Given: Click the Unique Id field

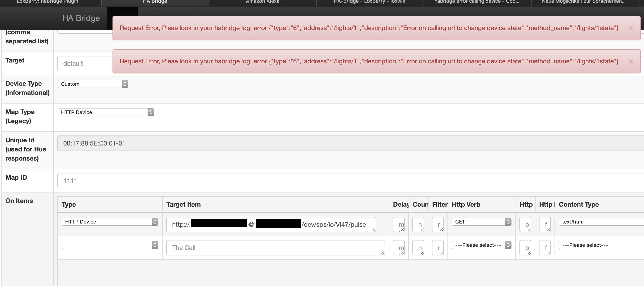Looking at the screenshot, I should pyautogui.click(x=350, y=143).
